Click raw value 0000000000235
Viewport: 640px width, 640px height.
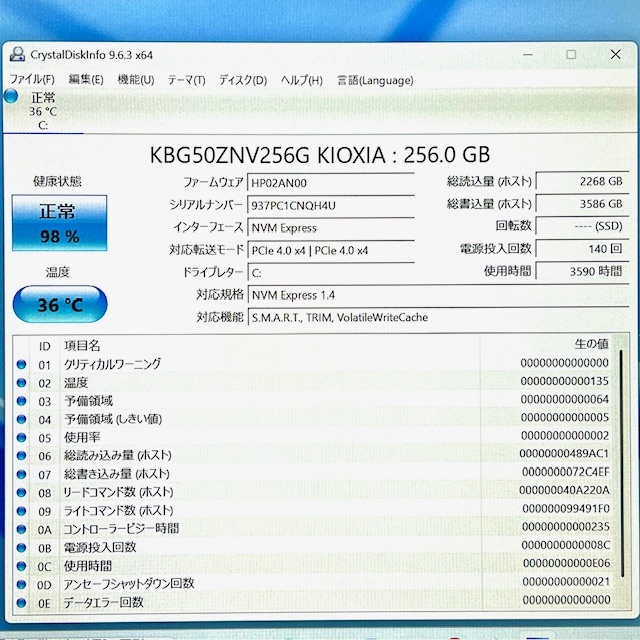click(566, 527)
